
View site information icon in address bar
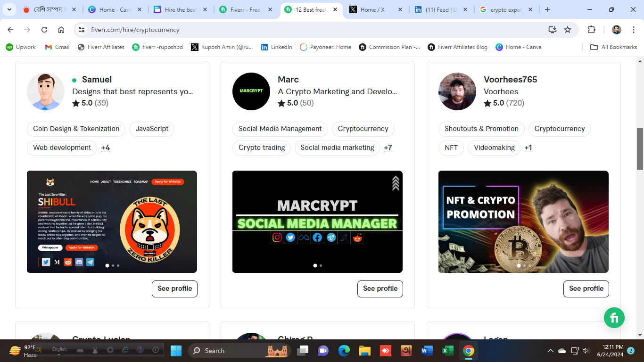point(82,30)
